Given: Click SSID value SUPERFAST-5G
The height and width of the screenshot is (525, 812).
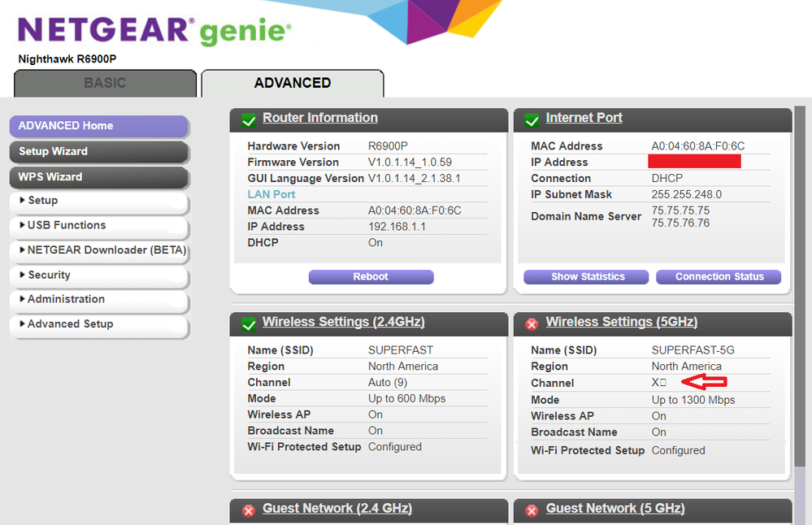Looking at the screenshot, I should 693,350.
